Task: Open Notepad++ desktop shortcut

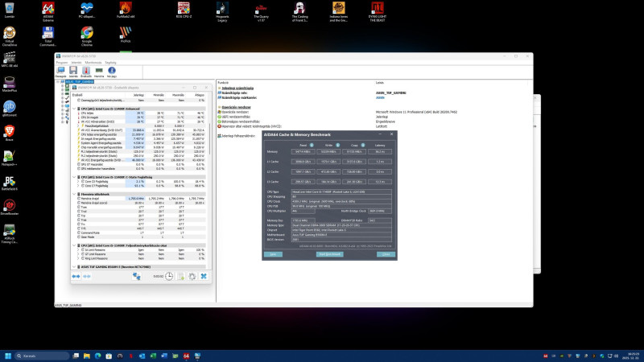Action: click(x=9, y=158)
